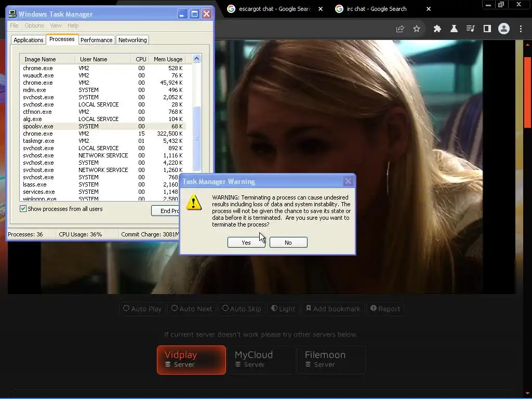Select the services.exe process row
The width and height of the screenshot is (532, 399).
tap(100, 192)
